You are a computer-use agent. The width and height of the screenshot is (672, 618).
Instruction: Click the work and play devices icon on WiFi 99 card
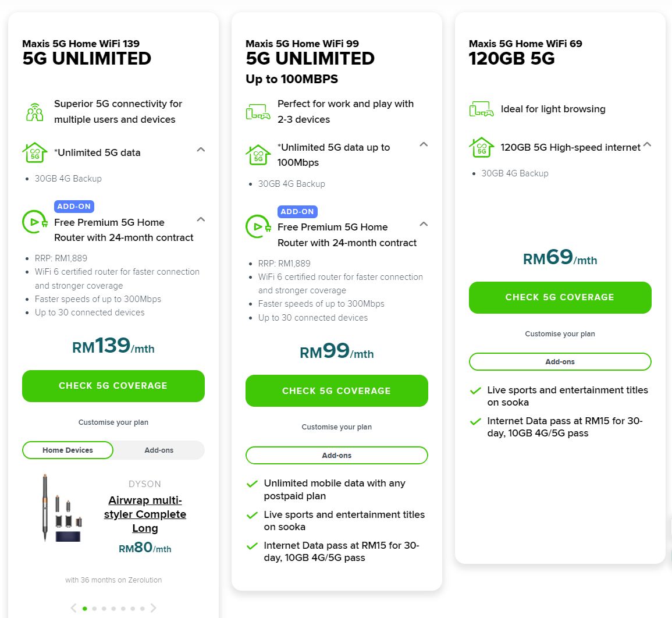coord(257,111)
